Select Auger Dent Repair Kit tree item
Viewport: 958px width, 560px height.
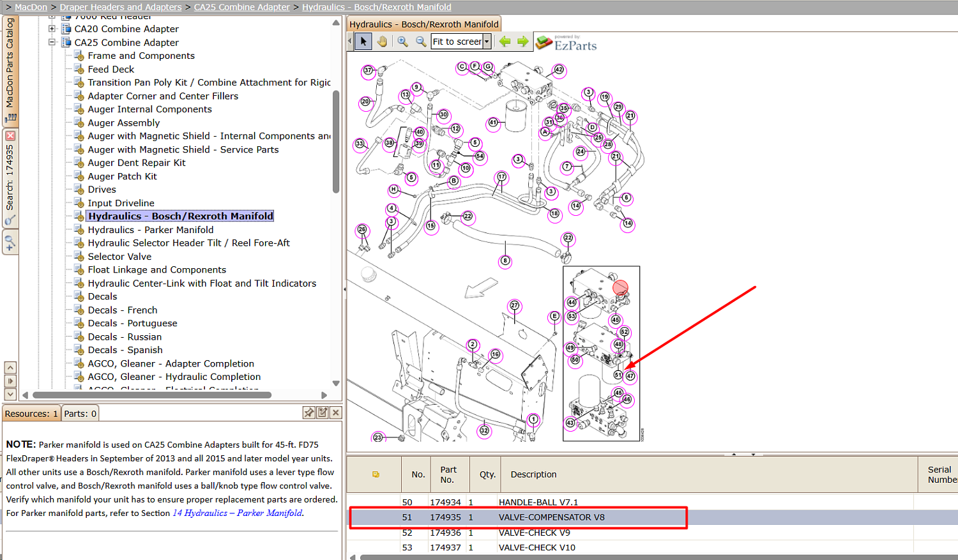(x=137, y=162)
